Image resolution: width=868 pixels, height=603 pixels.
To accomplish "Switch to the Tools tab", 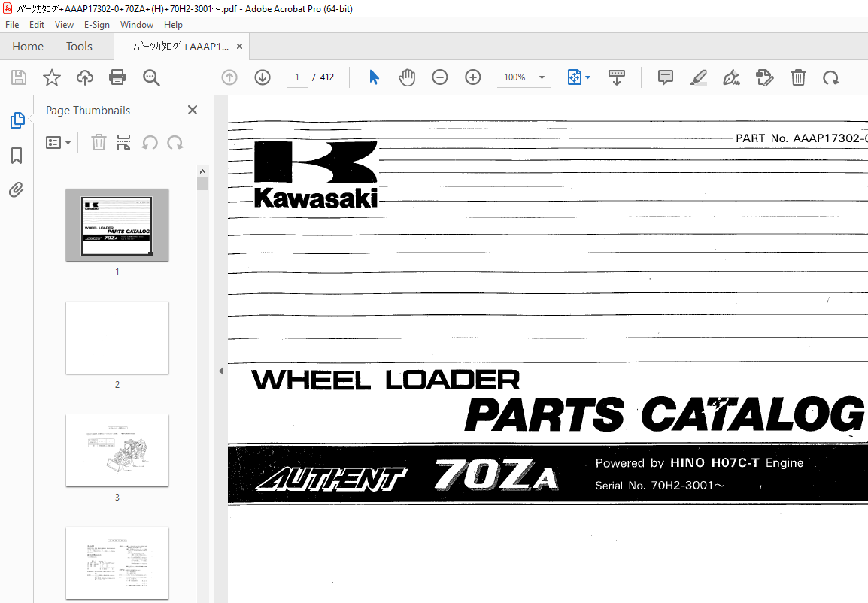I will (79, 47).
